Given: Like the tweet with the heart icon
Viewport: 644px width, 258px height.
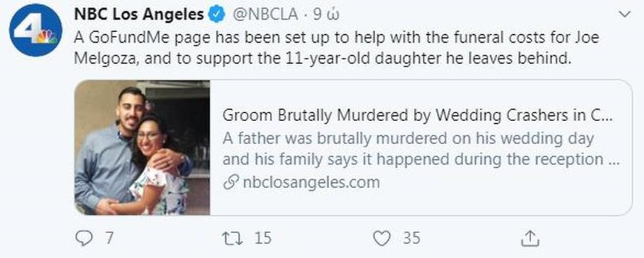Looking at the screenshot, I should click(x=382, y=238).
